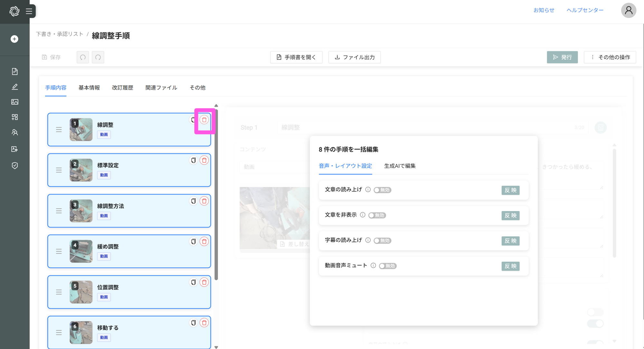Open the 基本情報 tab
Screen dimensions: 644x349
[x=89, y=87]
